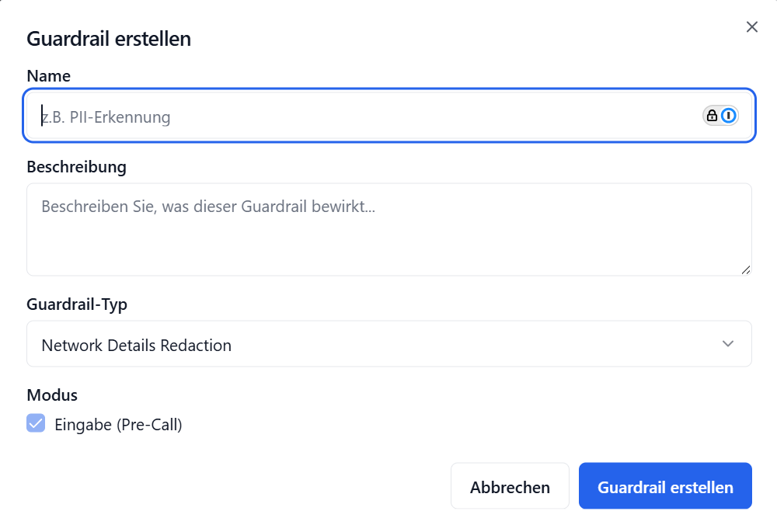
Task: Click the placeholder text z.B. PII-Erkennung
Action: click(x=106, y=116)
